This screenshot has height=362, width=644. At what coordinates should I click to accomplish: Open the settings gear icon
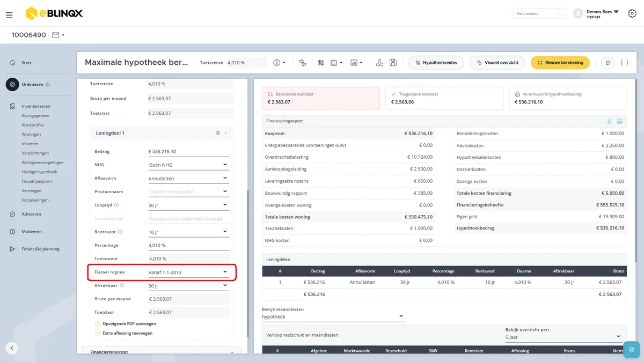pyautogui.click(x=632, y=13)
